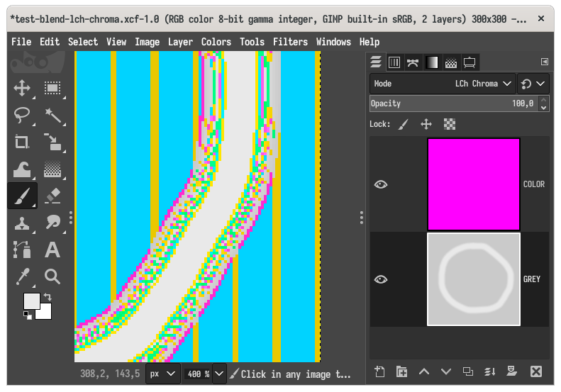Viewport: 561px width, 392px height.
Task: Open the Layer menu
Action: (x=180, y=42)
